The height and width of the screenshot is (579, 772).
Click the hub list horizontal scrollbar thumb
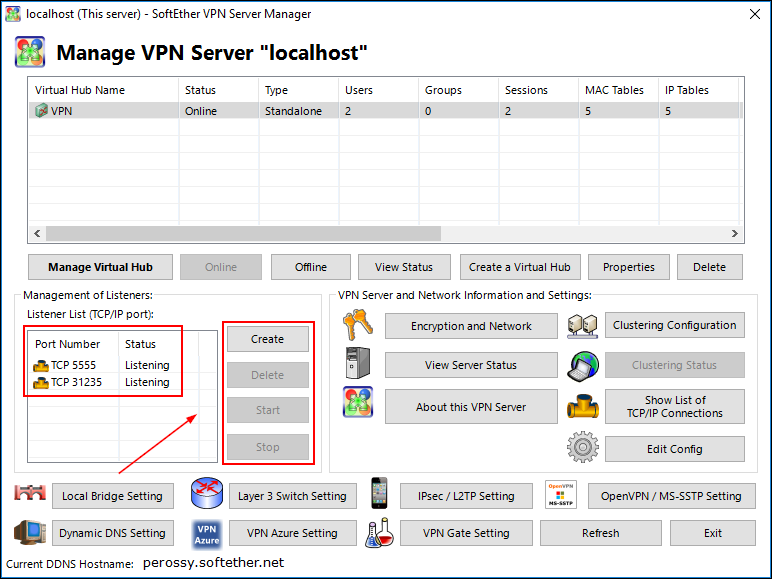coord(243,233)
